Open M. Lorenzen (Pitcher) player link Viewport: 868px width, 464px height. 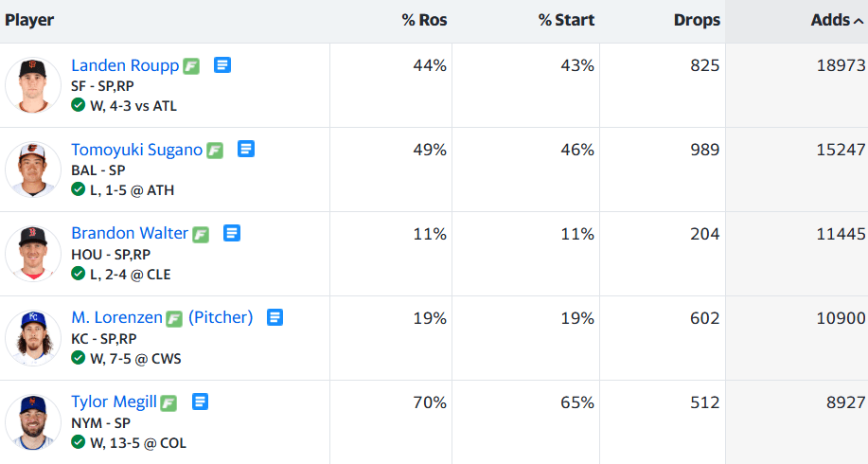tap(162, 317)
